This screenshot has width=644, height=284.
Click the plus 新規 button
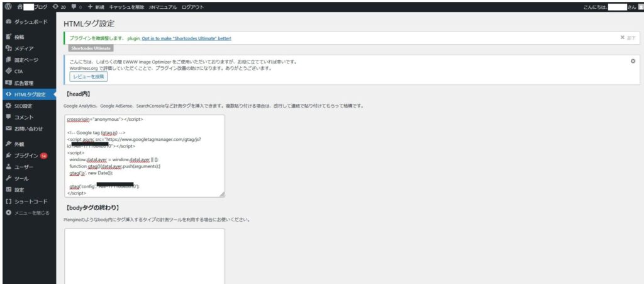tap(96, 7)
